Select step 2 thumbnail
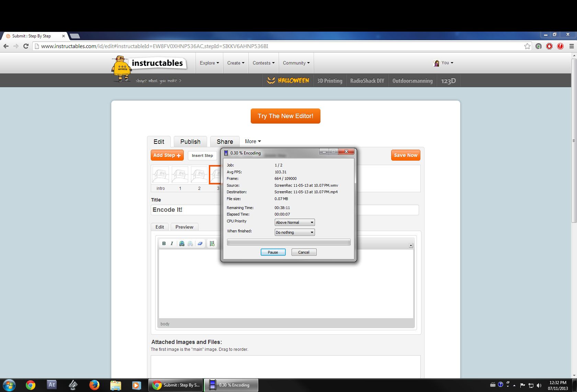The image size is (577, 392). [199, 175]
